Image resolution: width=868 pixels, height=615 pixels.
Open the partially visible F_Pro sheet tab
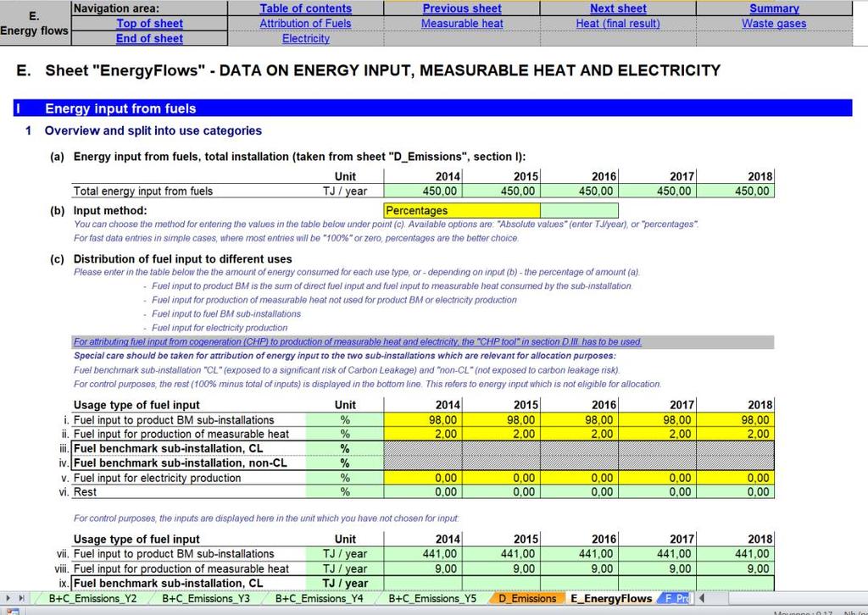[x=676, y=598]
